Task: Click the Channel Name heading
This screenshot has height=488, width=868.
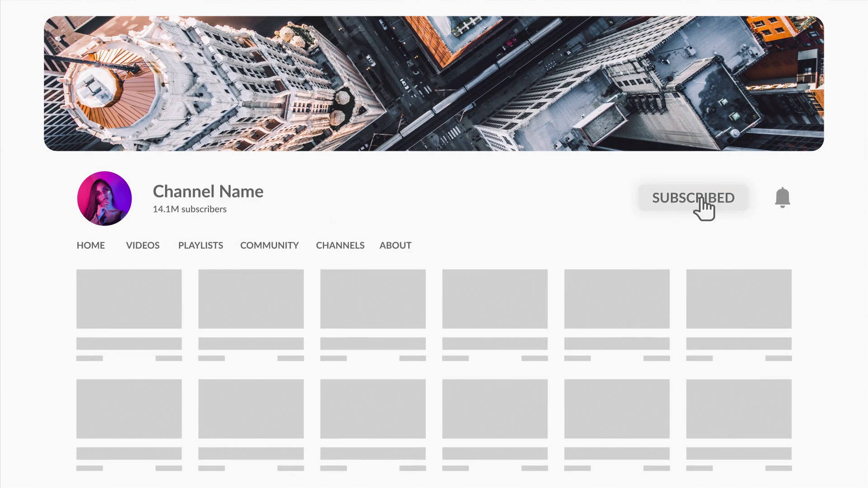Action: 208,191
